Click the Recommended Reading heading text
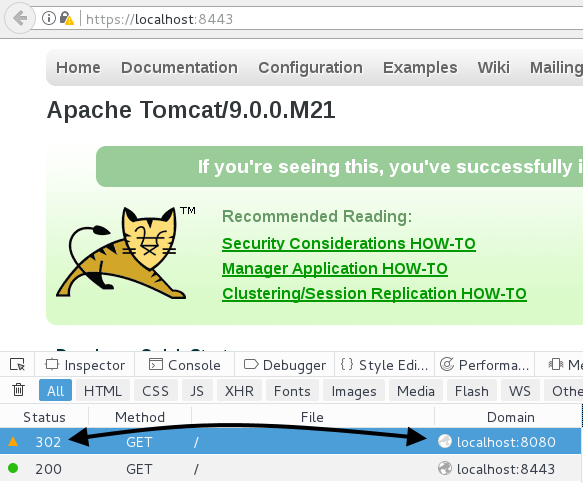583x483 pixels. click(x=317, y=216)
